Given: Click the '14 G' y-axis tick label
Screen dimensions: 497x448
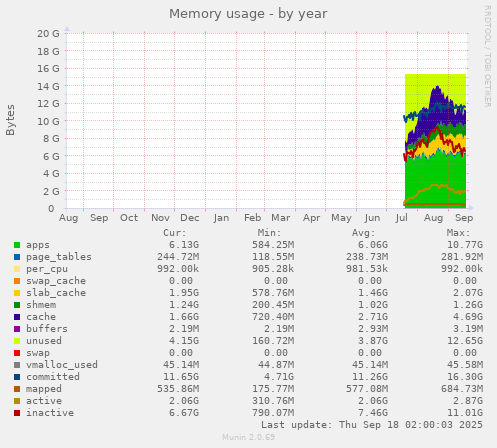Looking at the screenshot, I should (x=48, y=87).
